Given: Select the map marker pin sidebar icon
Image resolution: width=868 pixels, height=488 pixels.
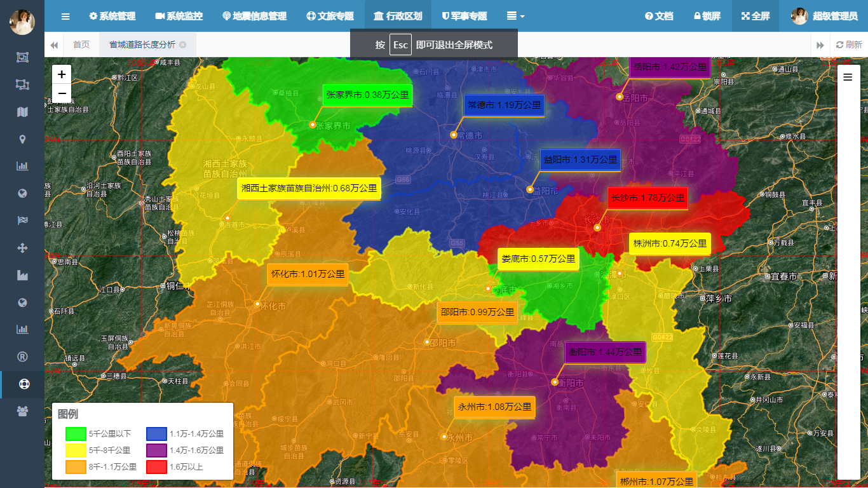Looking at the screenshot, I should tap(22, 139).
